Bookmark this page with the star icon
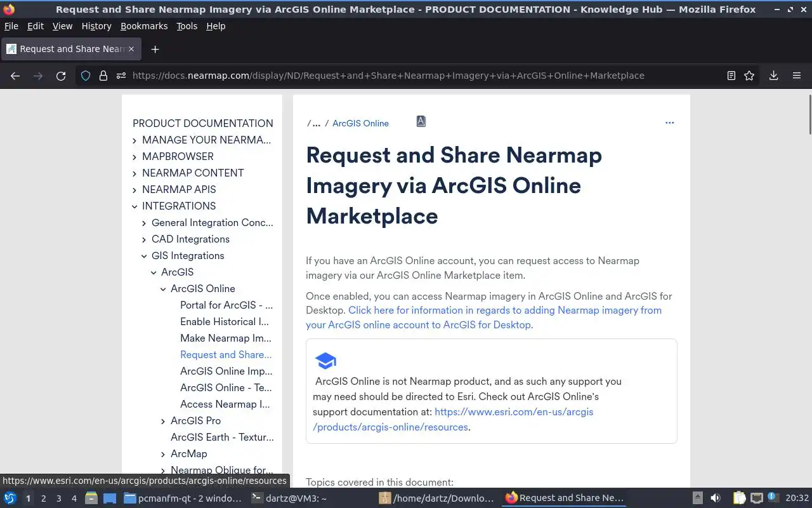812x508 pixels. (x=749, y=76)
